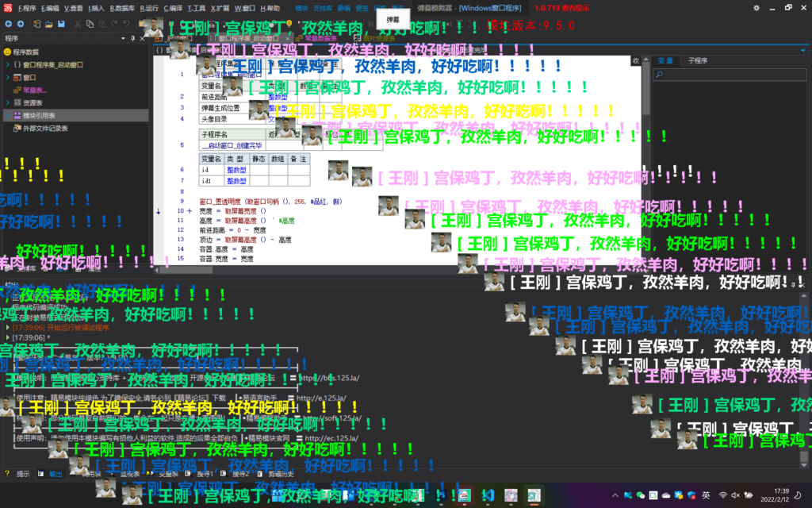Click the forward navigation arrow in toolbar
The height and width of the screenshot is (508, 812).
click(20, 24)
